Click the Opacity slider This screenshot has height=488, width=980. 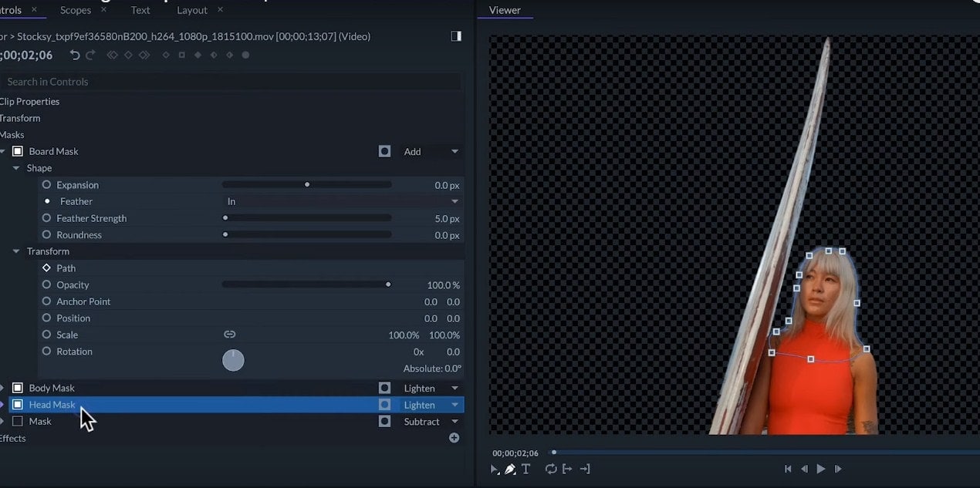point(307,284)
